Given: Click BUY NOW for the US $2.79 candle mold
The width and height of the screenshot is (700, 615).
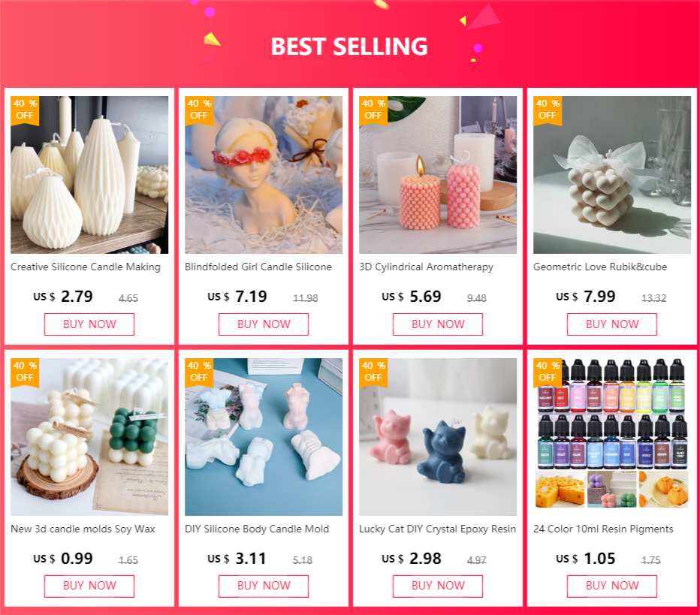Looking at the screenshot, I should tap(89, 324).
